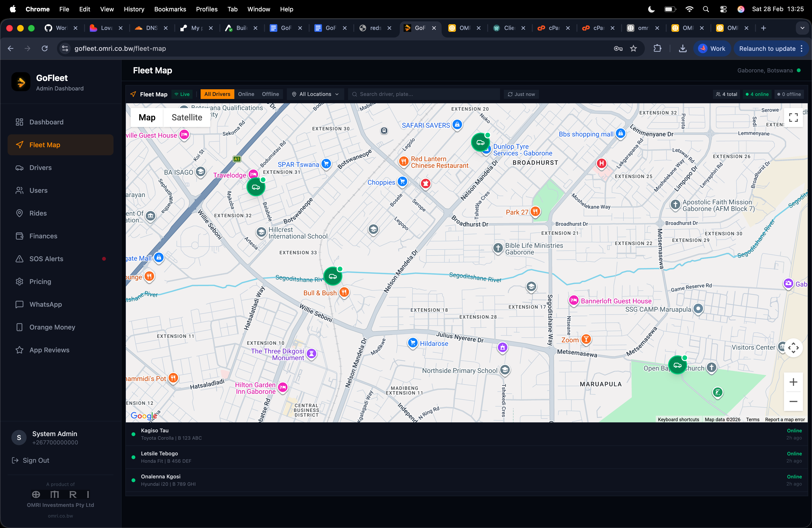Open App Reviews in the sidebar
Screen dimensions: 812x528
(x=60, y=350)
